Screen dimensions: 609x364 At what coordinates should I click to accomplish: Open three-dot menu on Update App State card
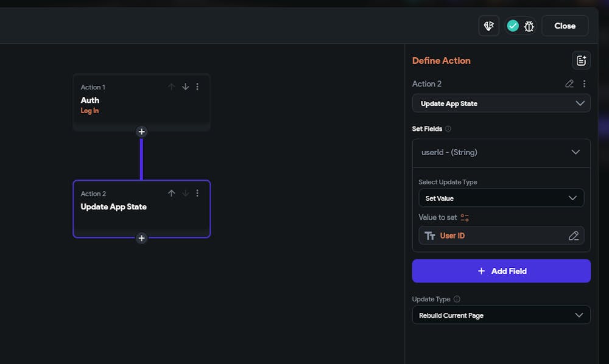(x=197, y=193)
